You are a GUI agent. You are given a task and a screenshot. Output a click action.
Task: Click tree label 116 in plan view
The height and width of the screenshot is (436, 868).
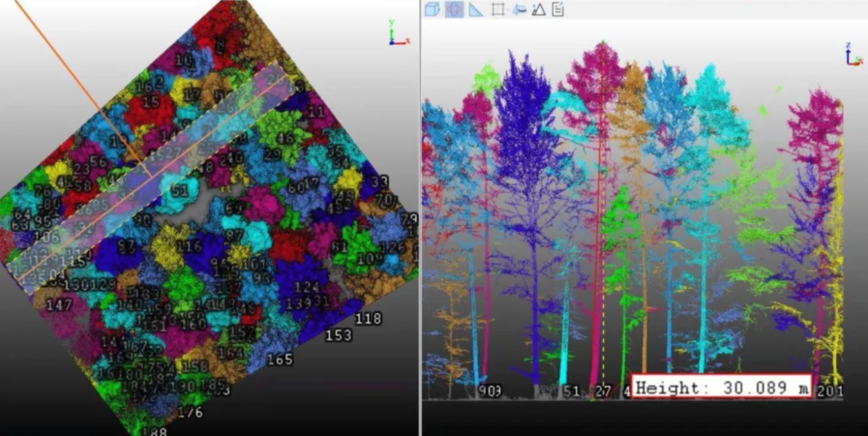(188, 246)
